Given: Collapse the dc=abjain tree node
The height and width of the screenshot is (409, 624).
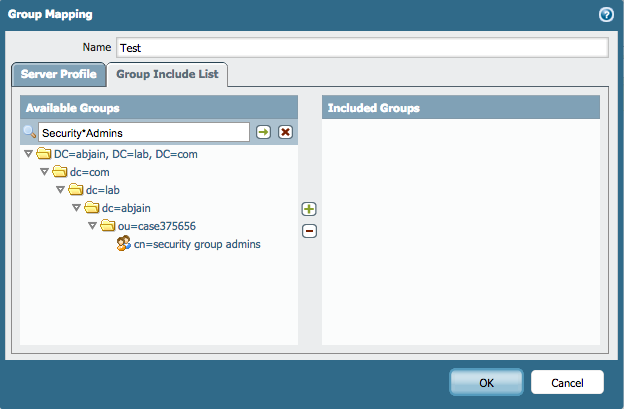Looking at the screenshot, I should coord(76,208).
